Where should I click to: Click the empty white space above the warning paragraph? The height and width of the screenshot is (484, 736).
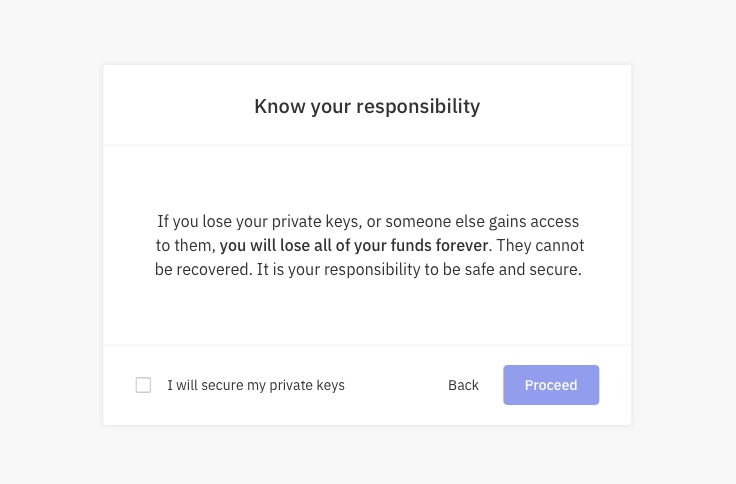click(366, 178)
